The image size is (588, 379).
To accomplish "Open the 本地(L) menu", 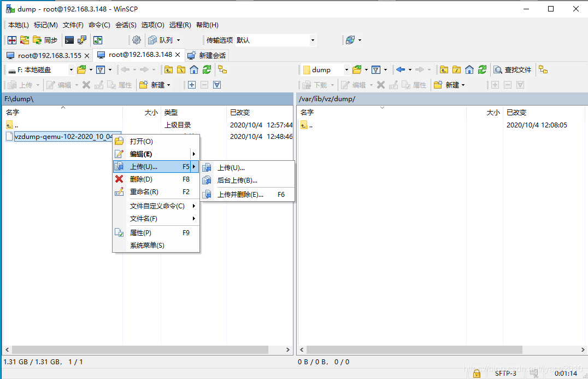I will click(19, 25).
